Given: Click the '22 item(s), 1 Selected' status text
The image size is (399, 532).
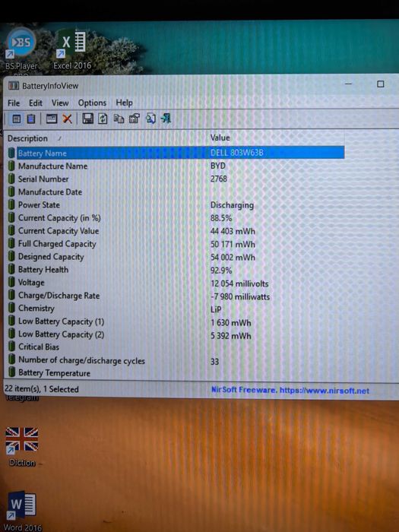Looking at the screenshot, I should point(41,389).
